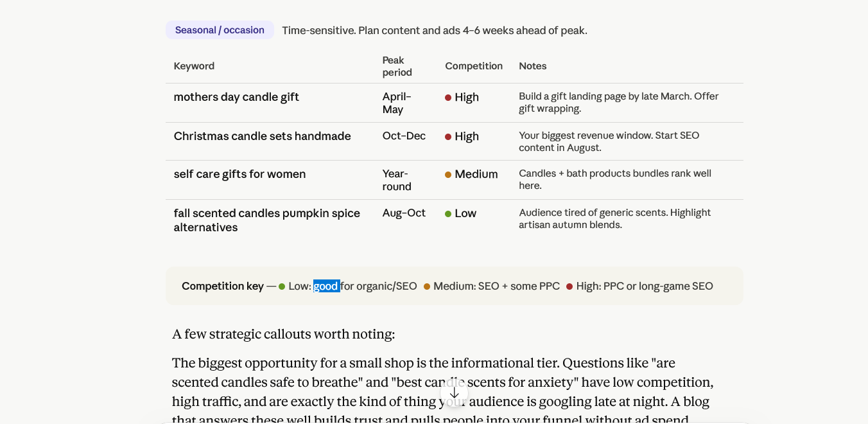Screen dimensions: 868x424
Task: Click the highlighted word good in the key
Action: tap(326, 286)
